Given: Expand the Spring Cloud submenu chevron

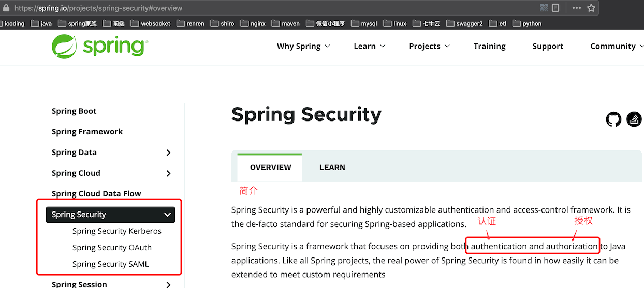Looking at the screenshot, I should pos(168,173).
